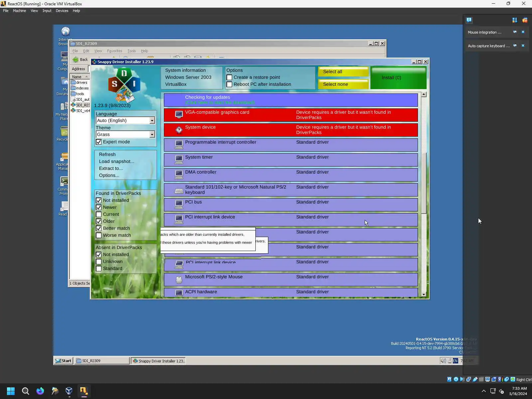
Task: Toggle the Better match filter
Action: [x=99, y=228]
